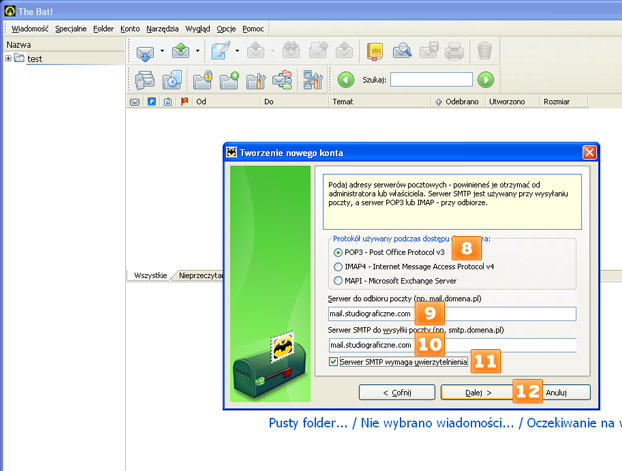The image size is (622, 471).
Task: Toggle Serwer SMTP wymaga uwierzytelnienia checkbox
Action: (334, 362)
